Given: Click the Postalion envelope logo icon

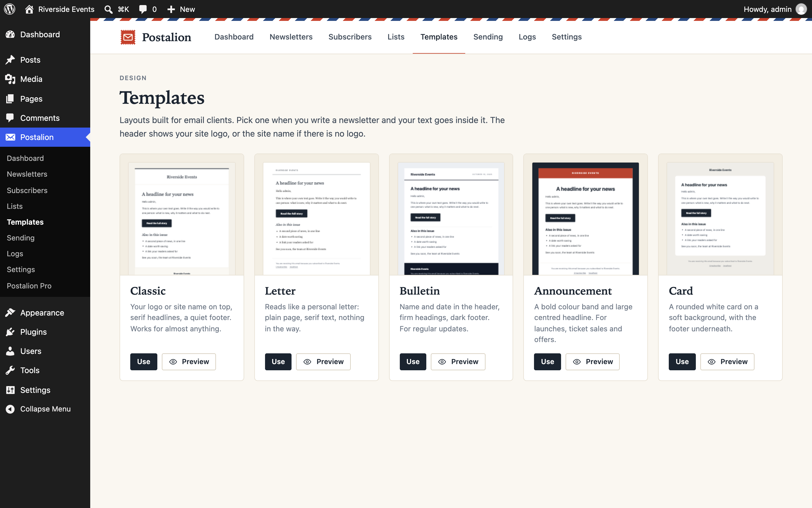Looking at the screenshot, I should [x=128, y=37].
